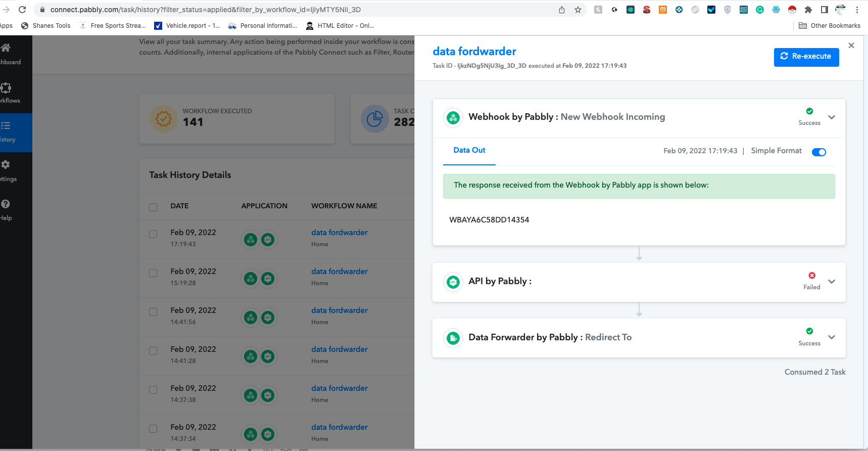Click the API app icon in 14:41:56 row

point(268,318)
